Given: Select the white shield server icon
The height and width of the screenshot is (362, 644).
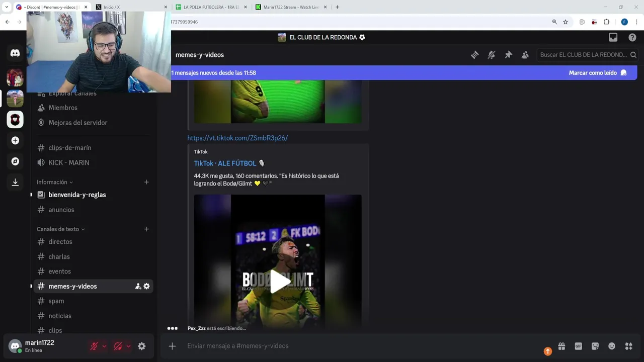Looking at the screenshot, I should tap(15, 120).
